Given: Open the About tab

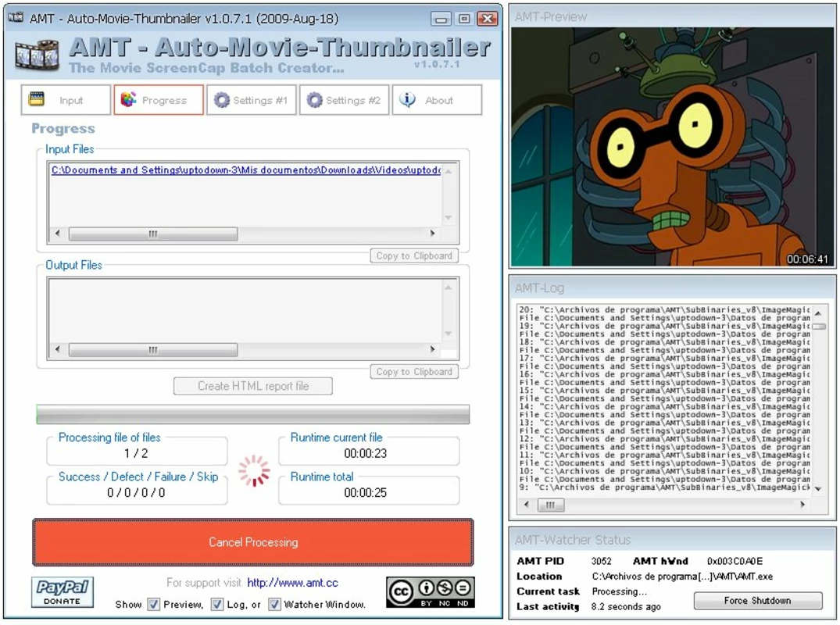Looking at the screenshot, I should point(437,100).
